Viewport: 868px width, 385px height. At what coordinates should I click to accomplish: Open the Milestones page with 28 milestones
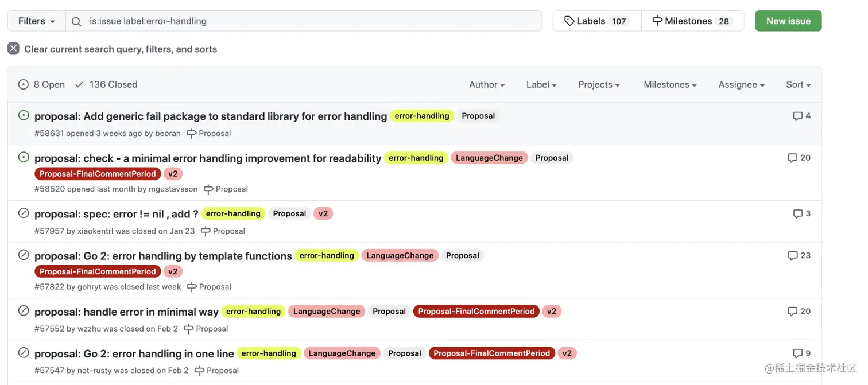pos(692,21)
